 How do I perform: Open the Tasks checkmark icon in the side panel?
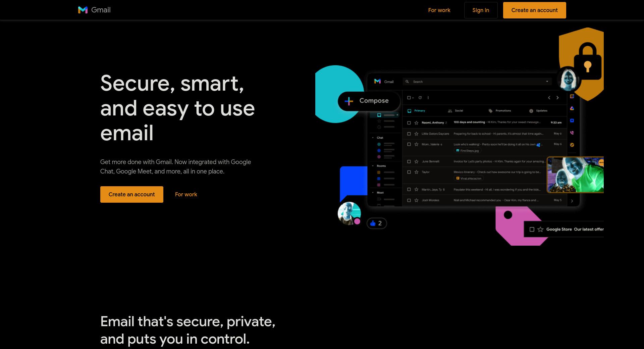pyautogui.click(x=572, y=145)
